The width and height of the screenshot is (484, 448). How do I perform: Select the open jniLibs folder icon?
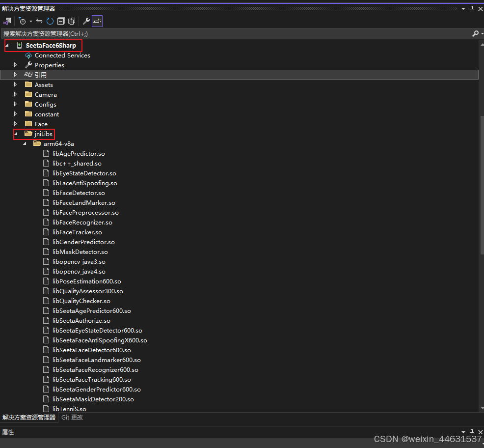(28, 134)
